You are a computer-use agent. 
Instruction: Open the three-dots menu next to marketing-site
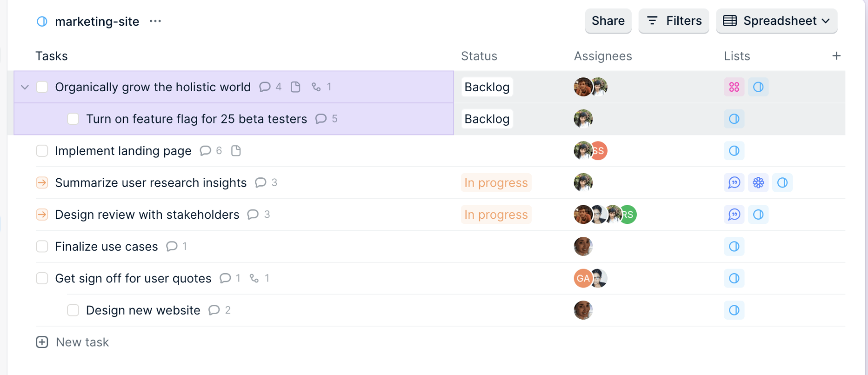tap(155, 21)
